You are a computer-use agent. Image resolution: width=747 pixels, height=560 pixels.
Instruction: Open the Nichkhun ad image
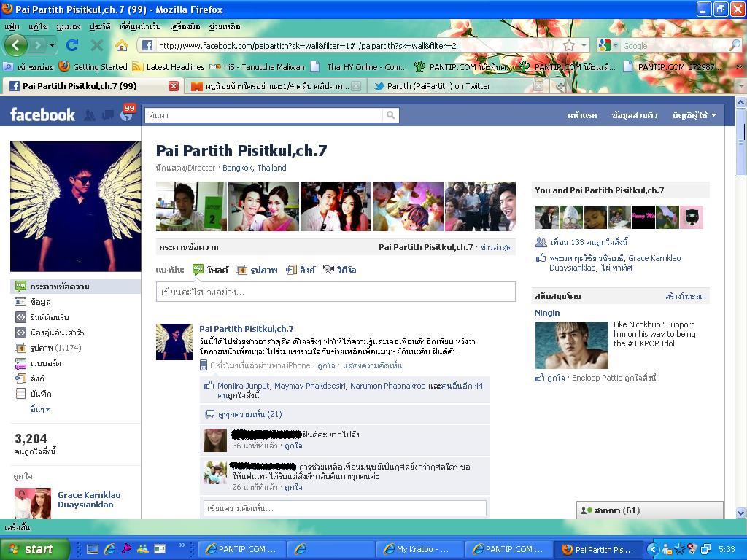572,345
